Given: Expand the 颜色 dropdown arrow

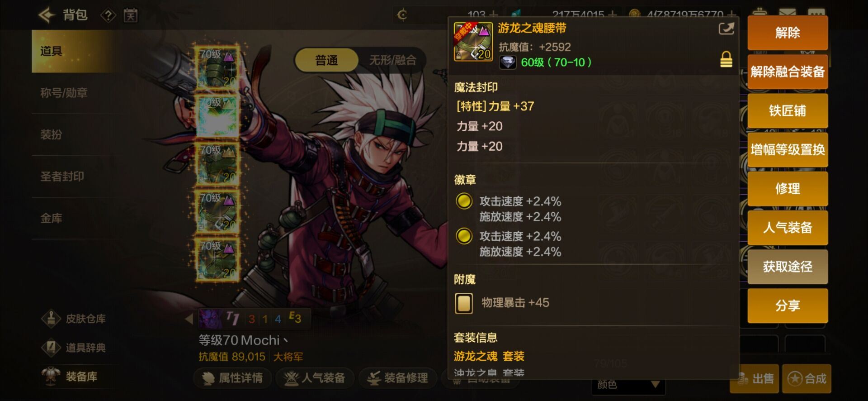Looking at the screenshot, I should pos(655,385).
